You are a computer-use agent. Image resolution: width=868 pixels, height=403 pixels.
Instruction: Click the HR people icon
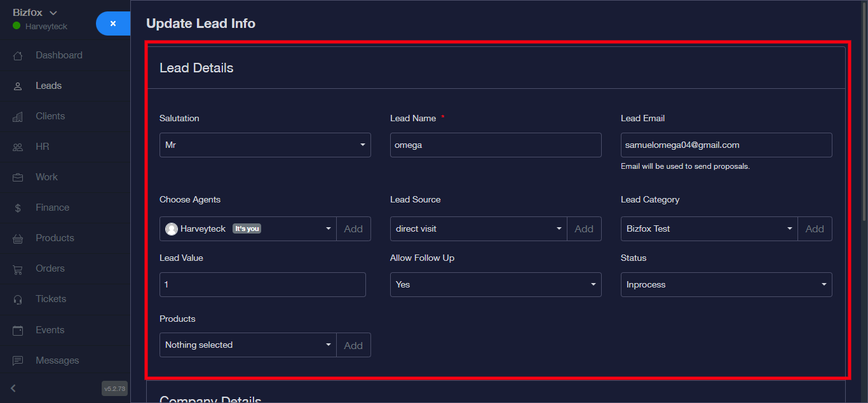18,147
